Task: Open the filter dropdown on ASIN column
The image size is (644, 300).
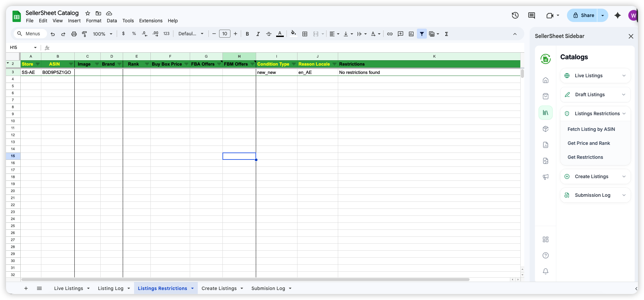Action: pyautogui.click(x=71, y=64)
